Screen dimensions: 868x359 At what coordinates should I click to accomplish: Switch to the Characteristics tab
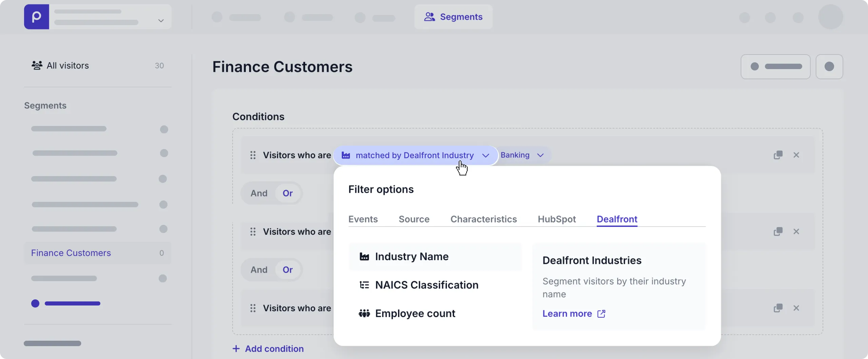point(484,219)
